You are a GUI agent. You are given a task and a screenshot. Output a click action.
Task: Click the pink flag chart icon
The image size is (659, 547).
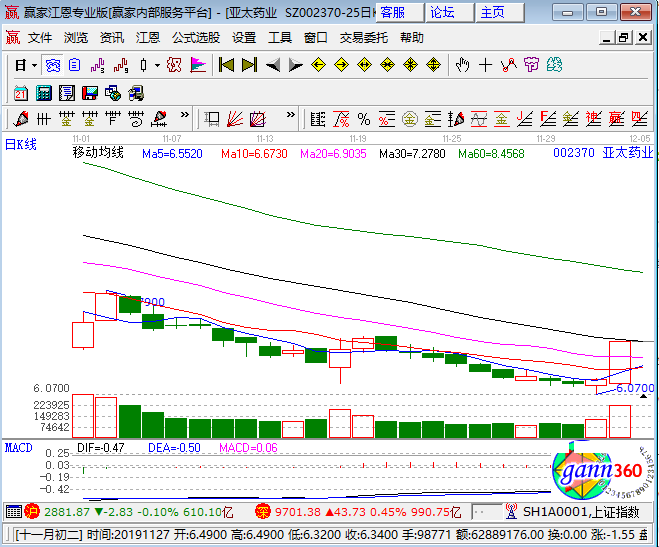198,65
